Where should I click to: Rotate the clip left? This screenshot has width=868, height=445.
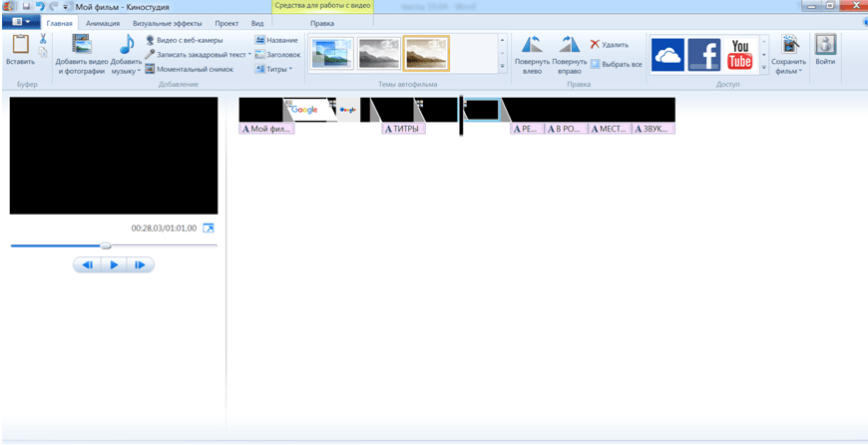[532, 45]
